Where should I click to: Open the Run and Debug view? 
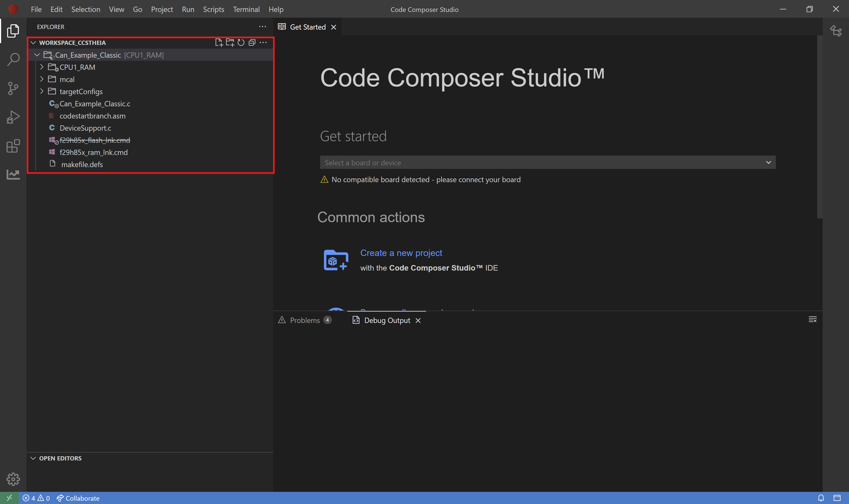pos(13,117)
